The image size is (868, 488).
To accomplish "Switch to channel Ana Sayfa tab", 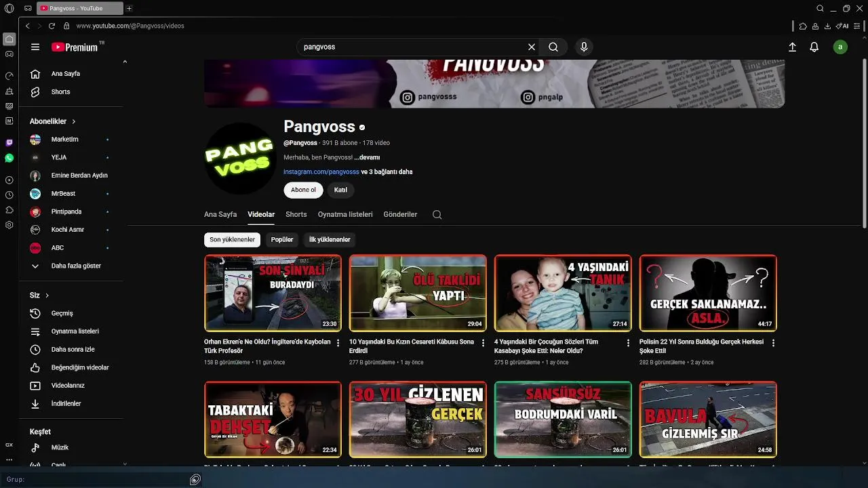I will [220, 214].
